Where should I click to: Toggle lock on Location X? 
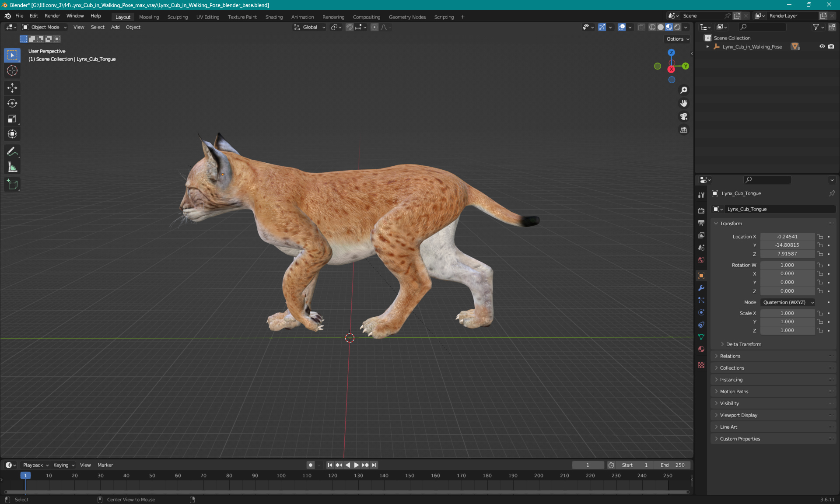coord(820,237)
